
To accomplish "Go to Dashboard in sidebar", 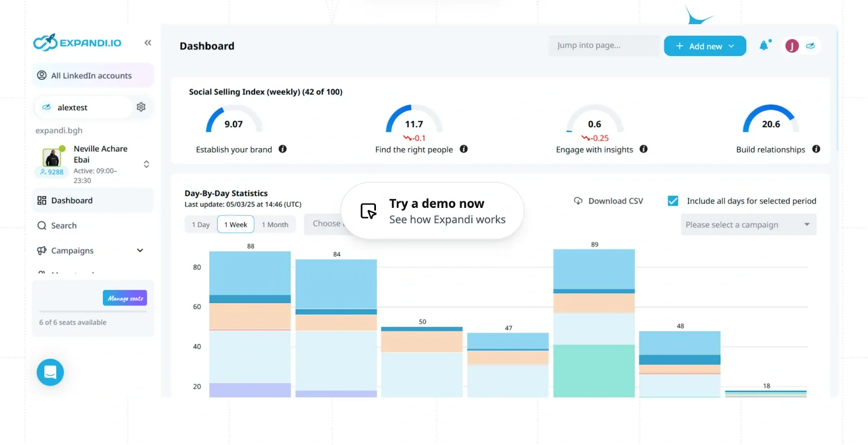I will (93, 201).
